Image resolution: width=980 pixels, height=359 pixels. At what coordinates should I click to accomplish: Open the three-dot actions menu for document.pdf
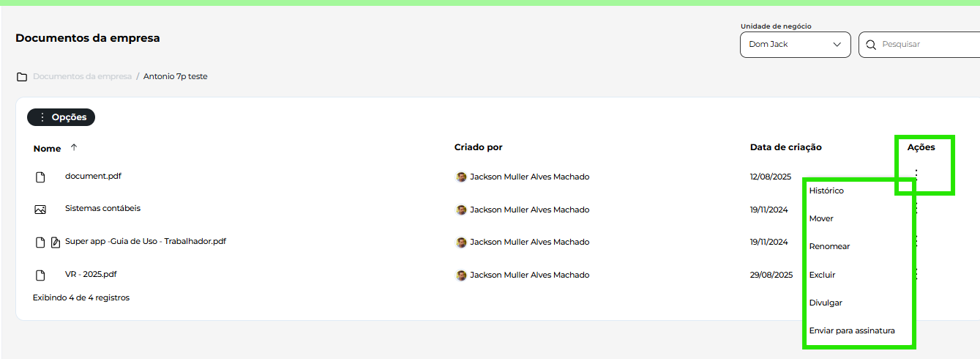point(916,174)
